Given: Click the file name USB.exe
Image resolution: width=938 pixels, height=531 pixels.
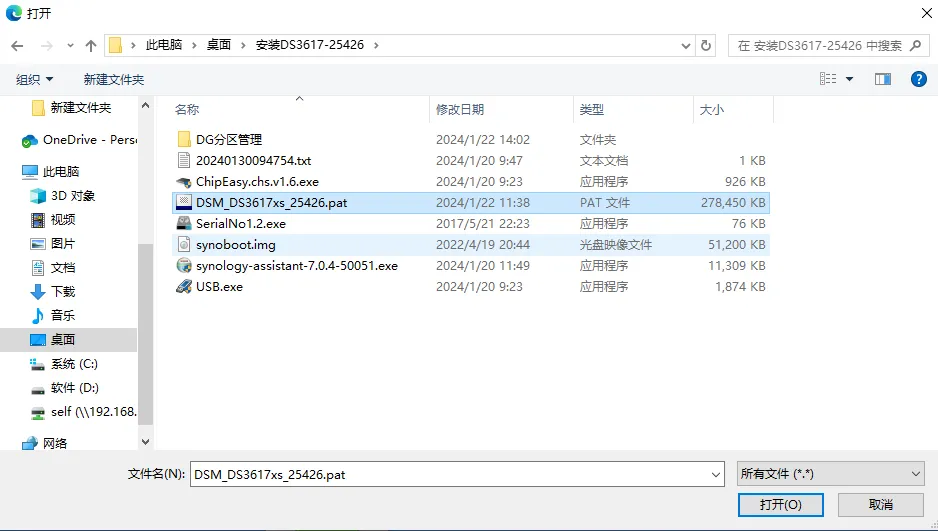Looking at the screenshot, I should tap(219, 286).
